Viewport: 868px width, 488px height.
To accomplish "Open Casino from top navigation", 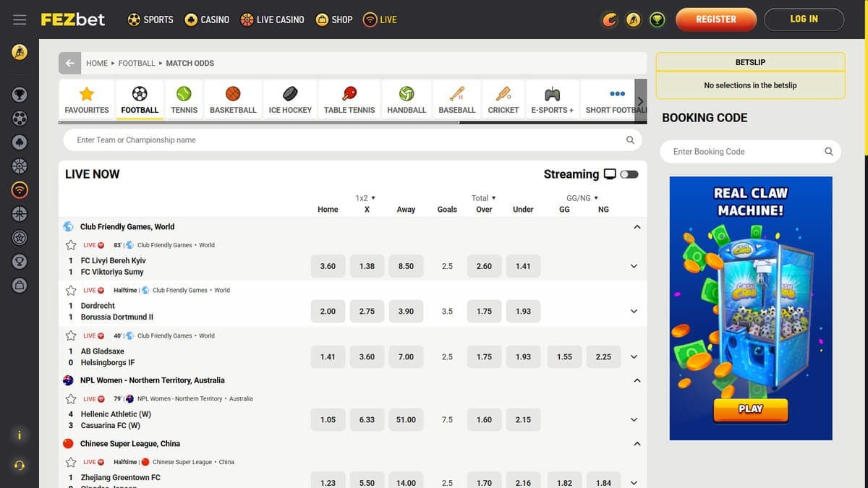I will [207, 20].
